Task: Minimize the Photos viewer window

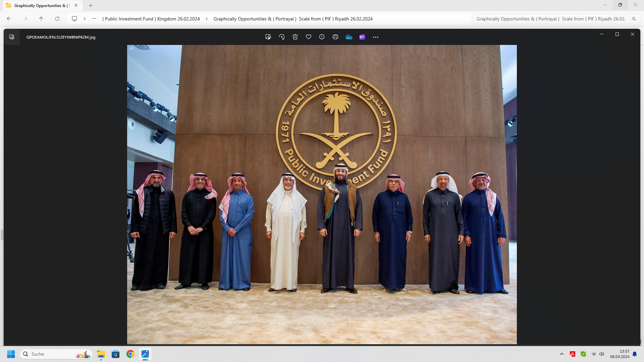Action: coord(602,34)
